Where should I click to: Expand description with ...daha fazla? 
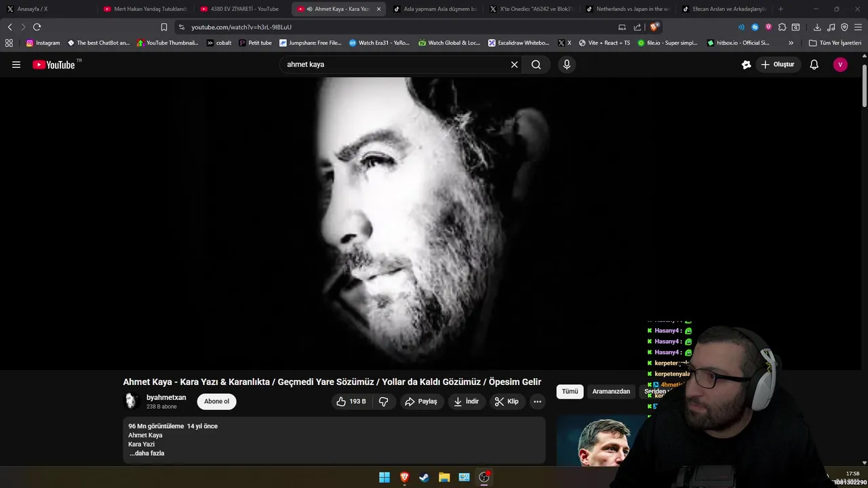(146, 453)
